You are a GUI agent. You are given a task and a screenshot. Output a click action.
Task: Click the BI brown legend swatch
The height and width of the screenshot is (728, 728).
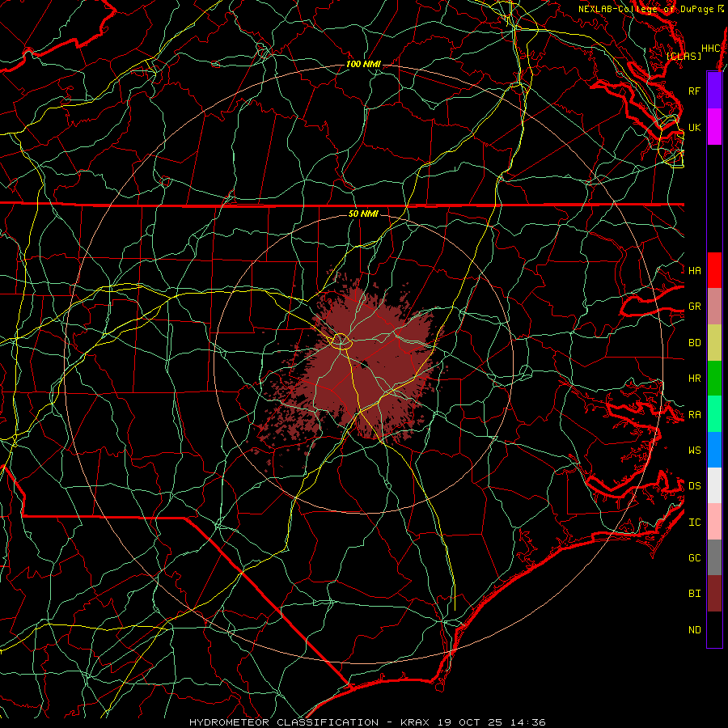point(714,594)
